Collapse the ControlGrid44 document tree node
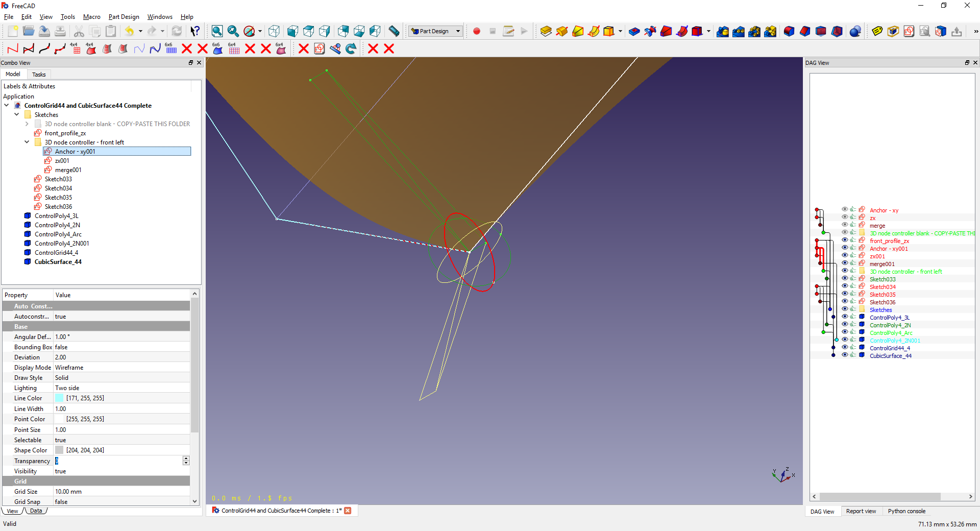The image size is (980, 531). click(7, 106)
